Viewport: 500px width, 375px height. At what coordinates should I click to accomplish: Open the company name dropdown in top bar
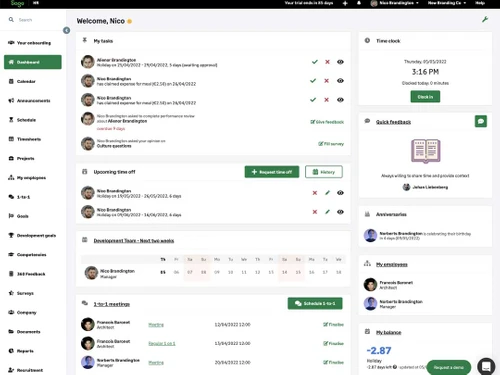(447, 3)
